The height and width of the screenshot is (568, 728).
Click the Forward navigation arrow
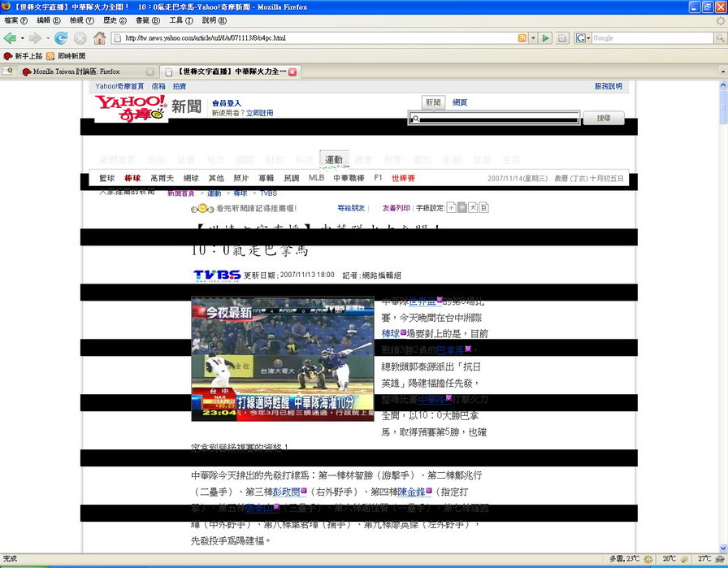[x=35, y=38]
